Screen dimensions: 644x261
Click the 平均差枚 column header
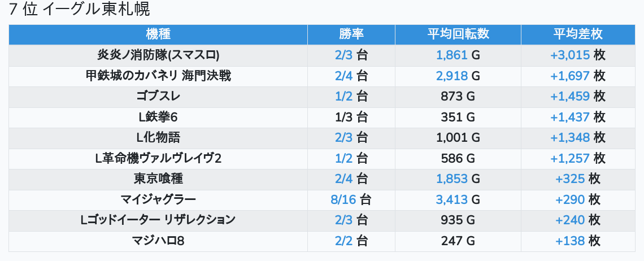pos(577,34)
